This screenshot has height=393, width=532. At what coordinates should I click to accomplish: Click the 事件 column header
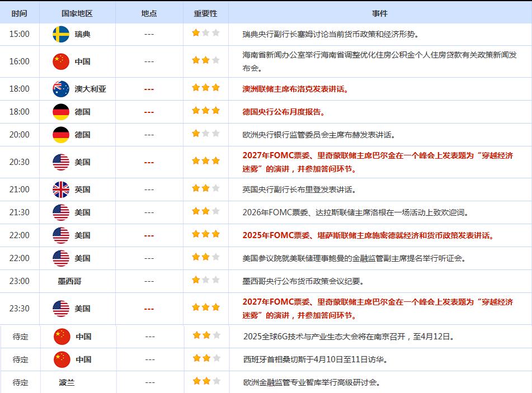point(379,13)
